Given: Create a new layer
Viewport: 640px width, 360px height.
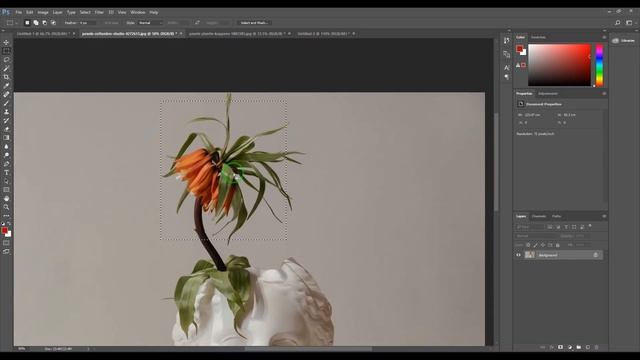Looking at the screenshot, I should [x=588, y=347].
